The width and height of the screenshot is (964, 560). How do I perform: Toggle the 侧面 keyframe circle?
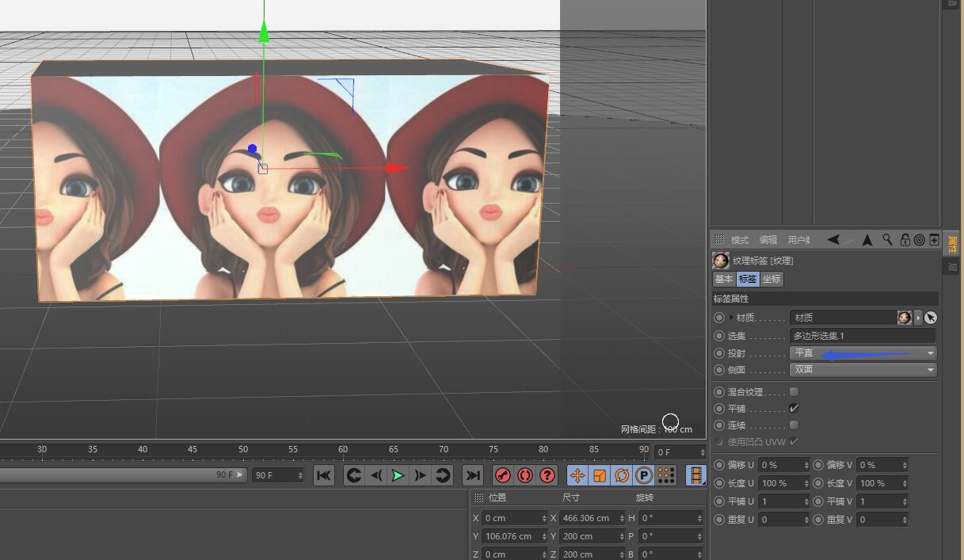pyautogui.click(x=719, y=370)
